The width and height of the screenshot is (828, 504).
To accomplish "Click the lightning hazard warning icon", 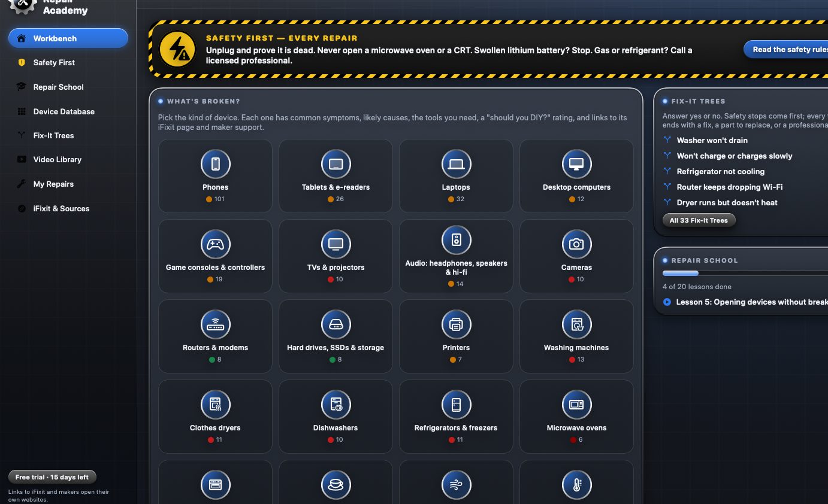I will (177, 49).
